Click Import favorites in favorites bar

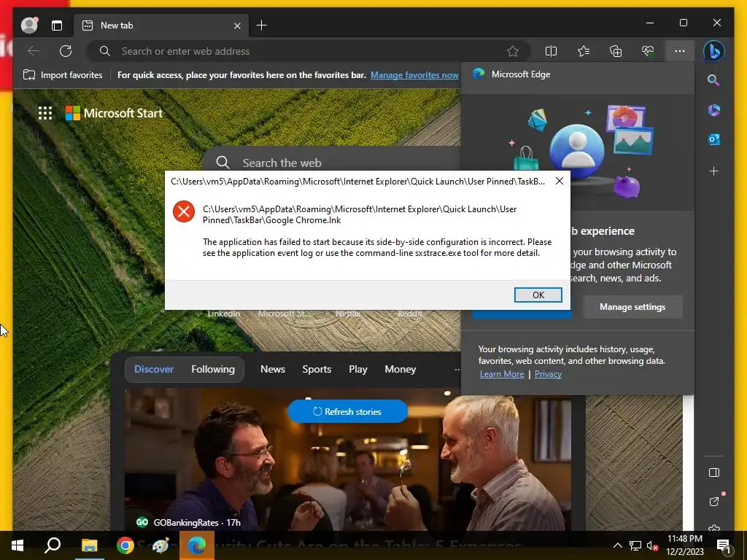click(63, 75)
